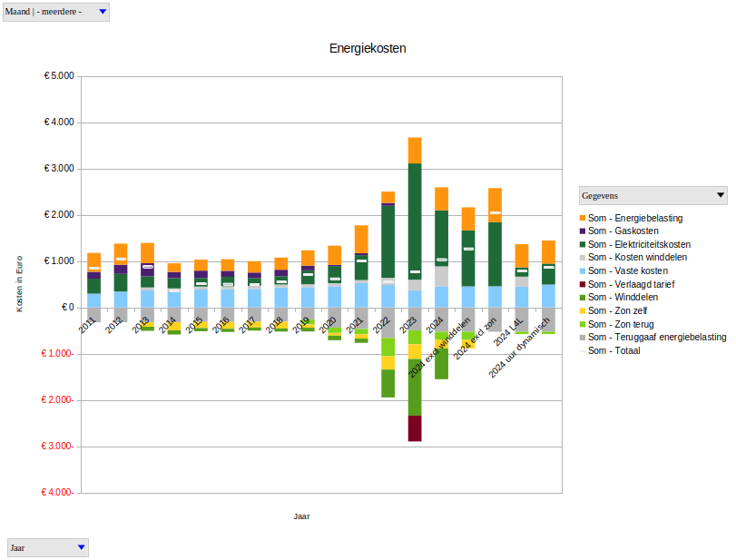The width and height of the screenshot is (736, 560).
Task: Click the Kosten in Euro axis title
Action: 19,283
